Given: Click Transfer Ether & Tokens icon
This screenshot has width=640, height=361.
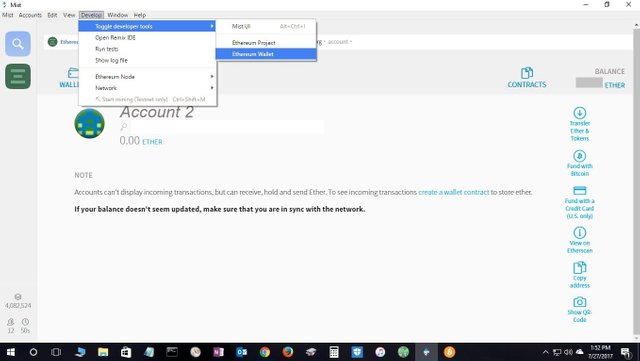Looking at the screenshot, I should [580, 113].
